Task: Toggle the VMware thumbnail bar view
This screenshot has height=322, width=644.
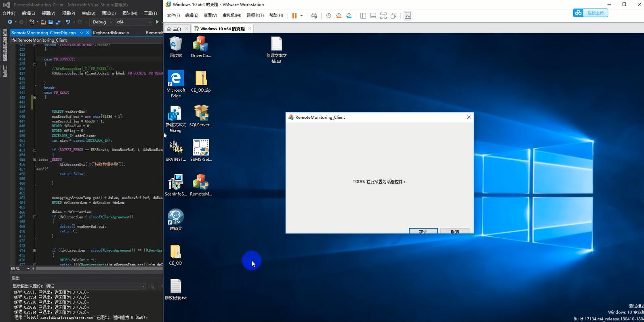Action: [x=373, y=16]
